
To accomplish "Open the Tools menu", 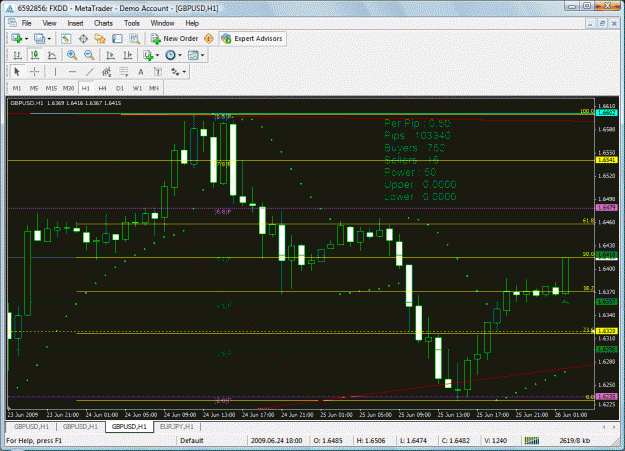I will pos(132,23).
